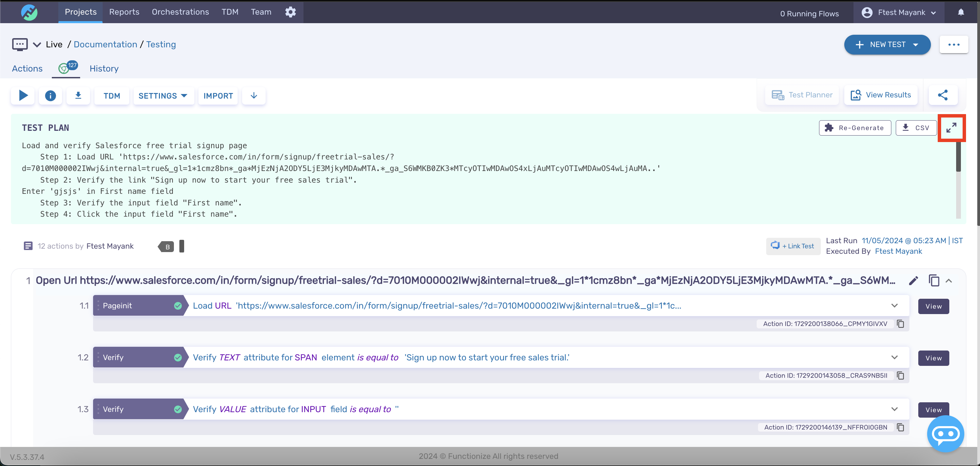Open the test info icon

pyautogui.click(x=50, y=95)
